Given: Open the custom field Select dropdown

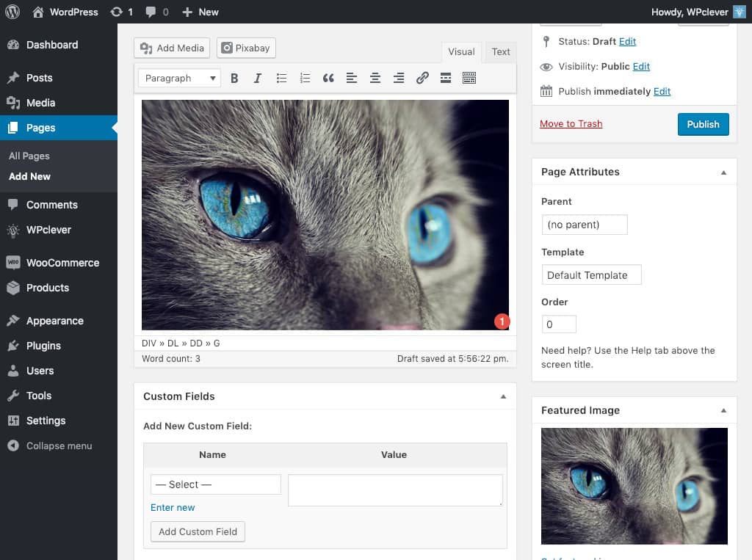Looking at the screenshot, I should 215,484.
